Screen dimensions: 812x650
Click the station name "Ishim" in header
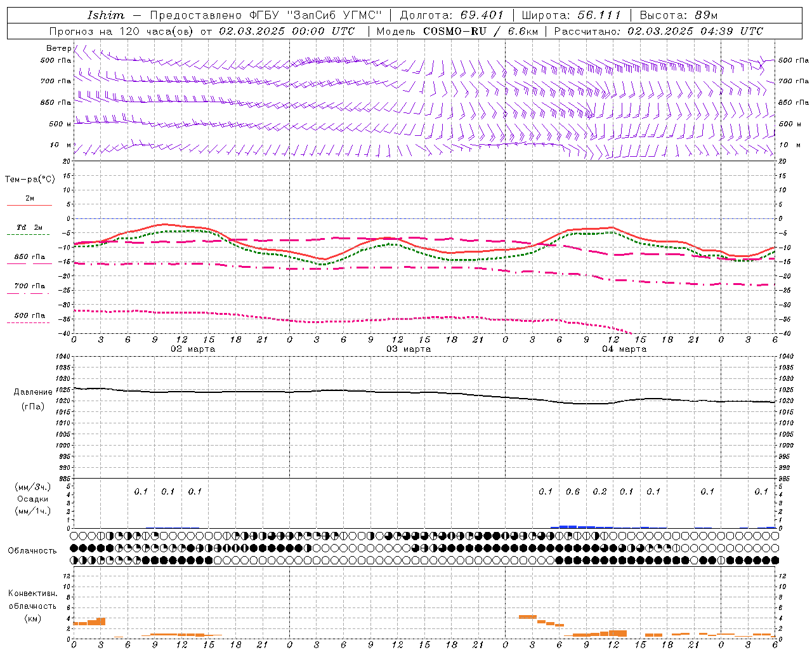point(106,15)
